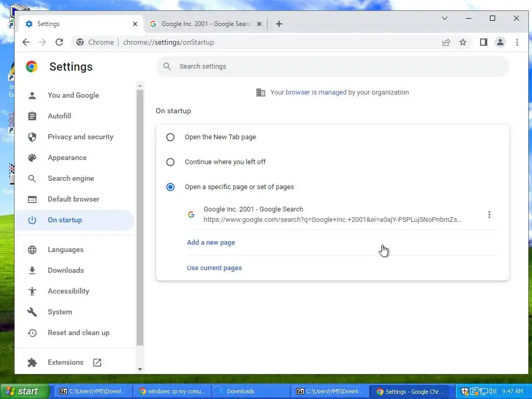Switch to 'windows xp my comu...' taskbar window

(172, 391)
